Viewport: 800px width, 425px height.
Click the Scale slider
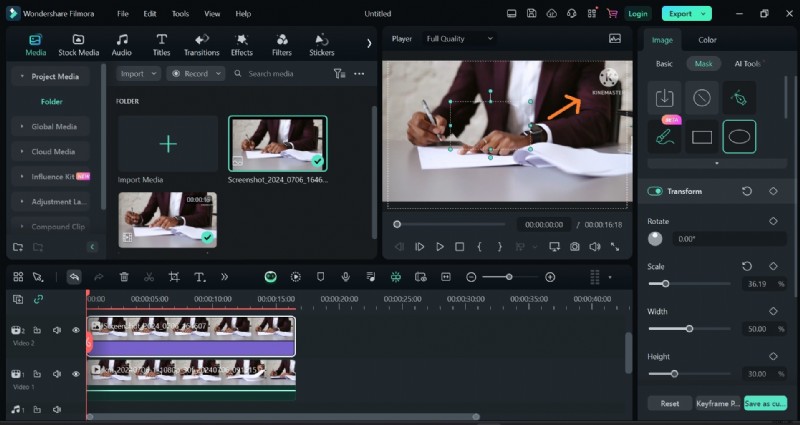pyautogui.click(x=689, y=284)
